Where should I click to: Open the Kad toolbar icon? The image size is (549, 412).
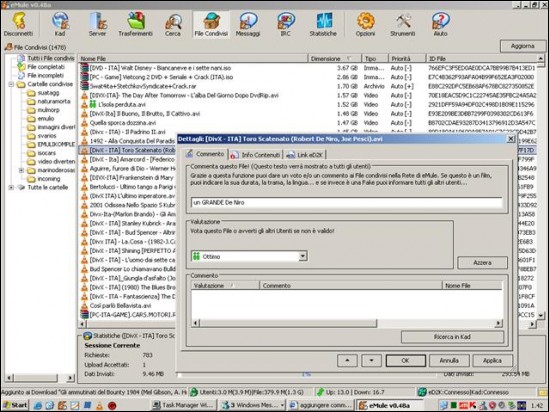click(60, 24)
